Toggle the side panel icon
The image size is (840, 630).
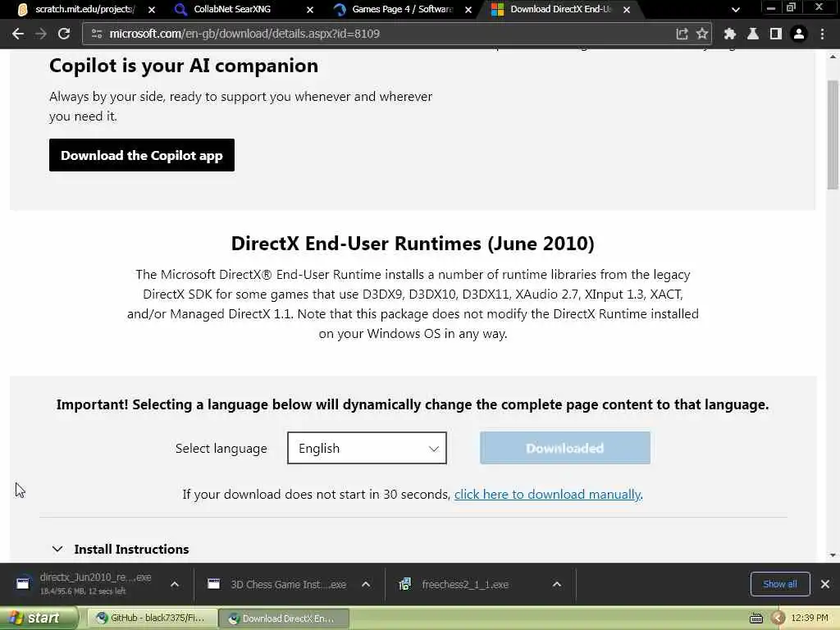(x=776, y=34)
